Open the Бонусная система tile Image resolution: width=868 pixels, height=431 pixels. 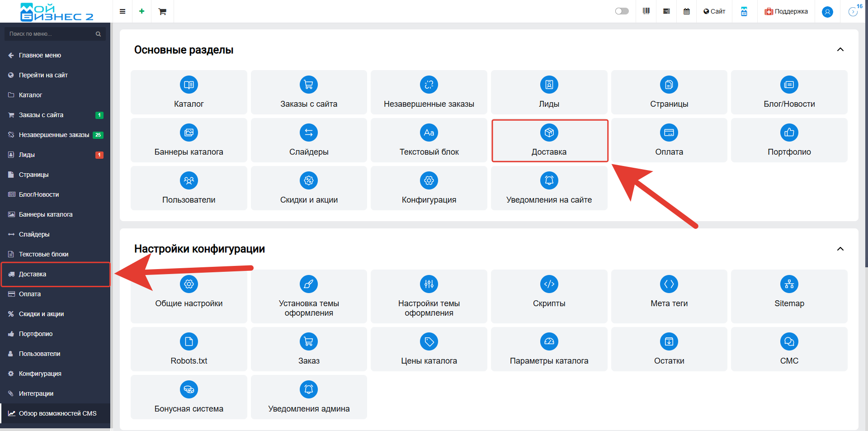(189, 397)
